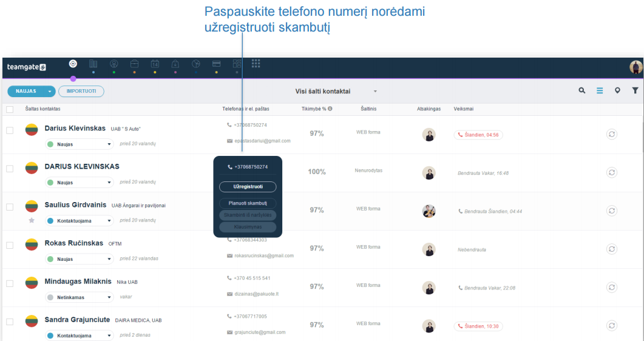Click refresh icon in Rokas Ručinskas row
The height and width of the screenshot is (341, 644).
pyautogui.click(x=612, y=249)
